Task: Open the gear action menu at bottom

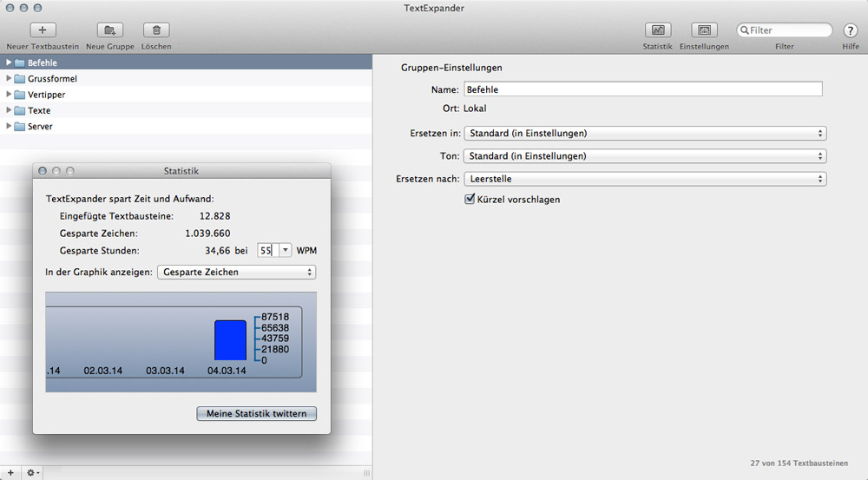Action: coord(32,472)
